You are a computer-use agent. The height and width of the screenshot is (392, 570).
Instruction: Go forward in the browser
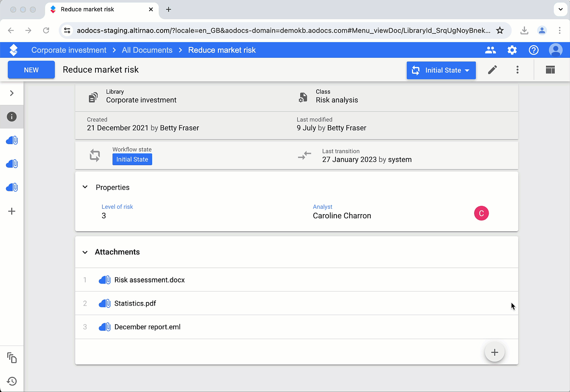[28, 30]
